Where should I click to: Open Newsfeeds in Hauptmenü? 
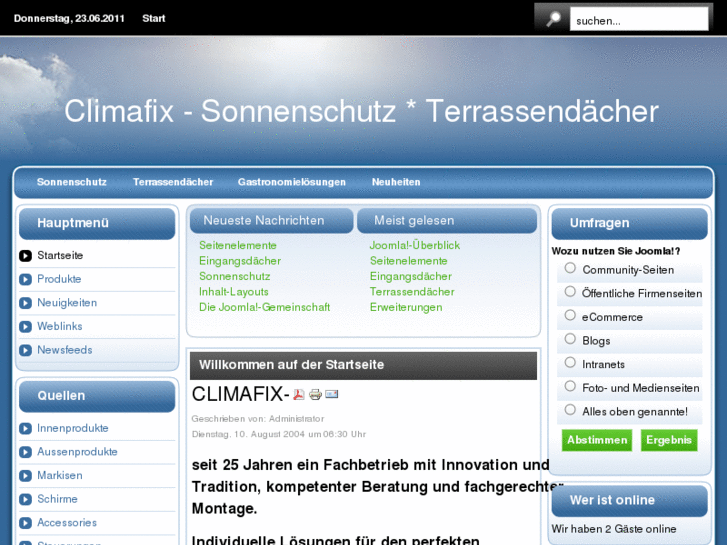64,350
